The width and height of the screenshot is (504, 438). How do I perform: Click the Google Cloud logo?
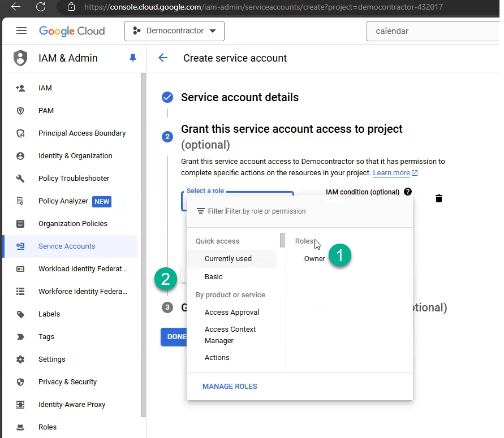72,31
